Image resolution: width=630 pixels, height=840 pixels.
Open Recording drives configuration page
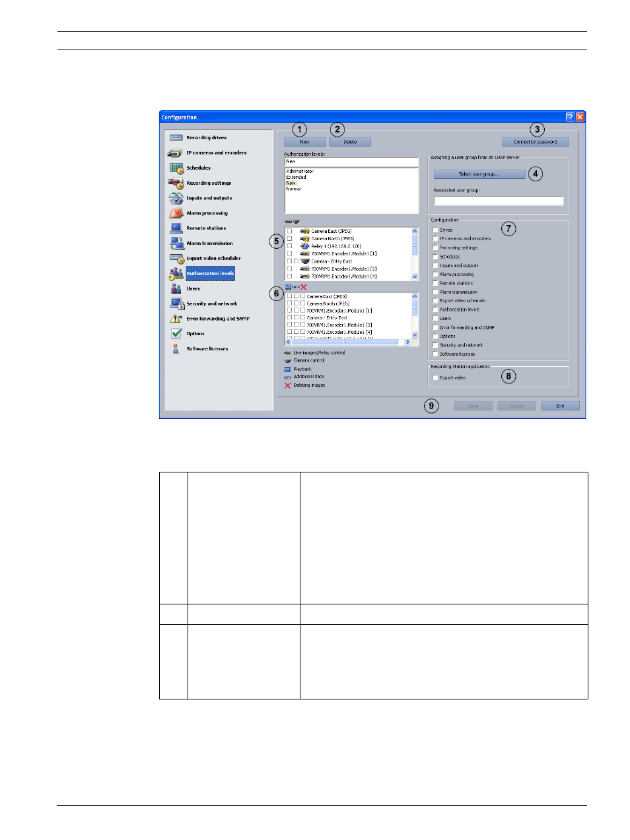(207, 138)
